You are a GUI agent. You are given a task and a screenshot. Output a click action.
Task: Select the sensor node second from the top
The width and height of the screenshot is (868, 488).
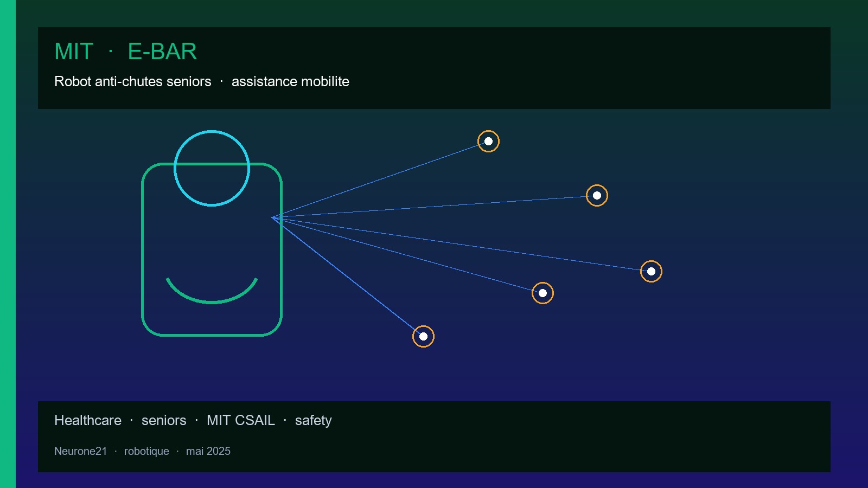tap(597, 196)
